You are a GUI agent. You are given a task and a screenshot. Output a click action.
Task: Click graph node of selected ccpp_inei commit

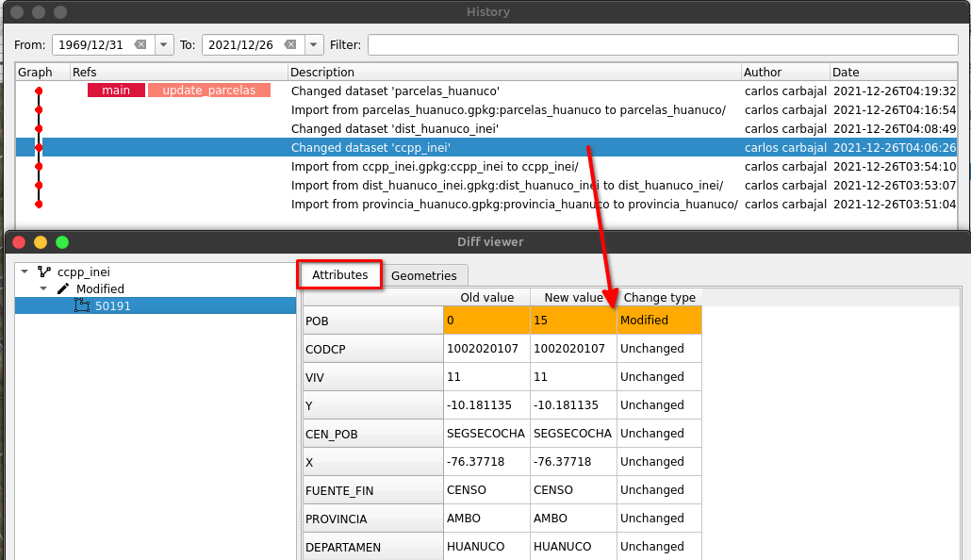(39, 147)
